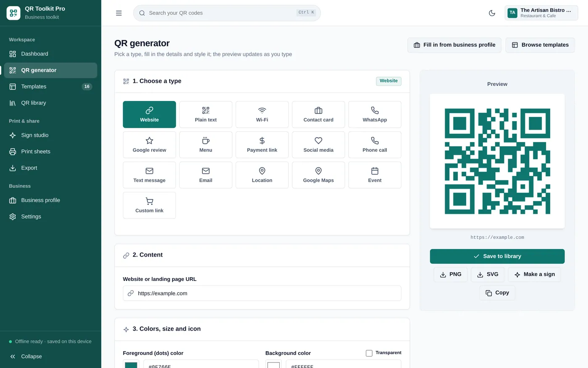Collapse the sidebar
Viewport: 588px width, 368px height.
(50, 356)
